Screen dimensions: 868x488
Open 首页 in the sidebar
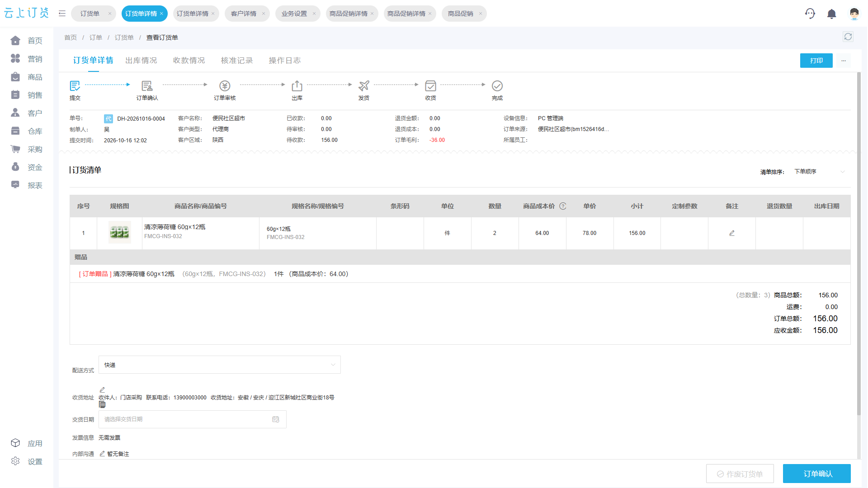point(27,41)
